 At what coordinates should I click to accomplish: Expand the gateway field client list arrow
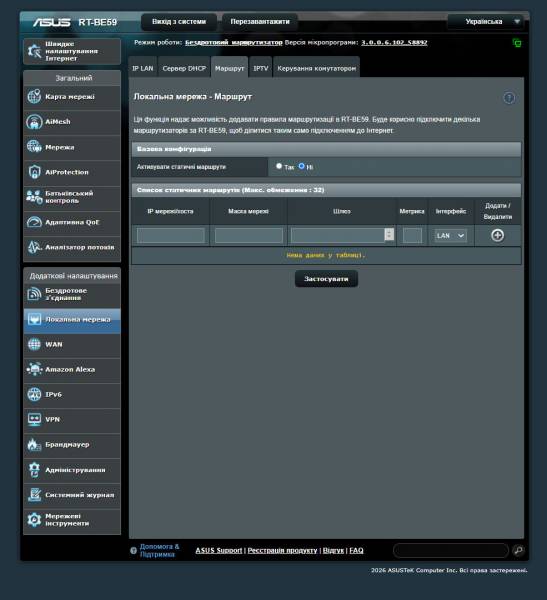click(389, 235)
